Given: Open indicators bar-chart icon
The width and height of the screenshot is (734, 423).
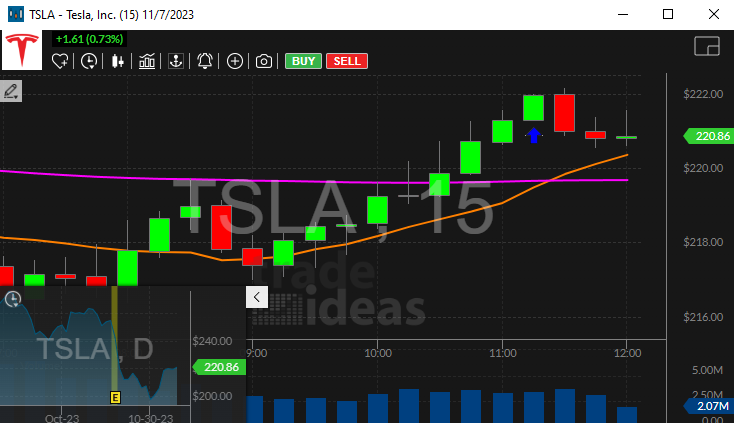Looking at the screenshot, I should coord(147,61).
